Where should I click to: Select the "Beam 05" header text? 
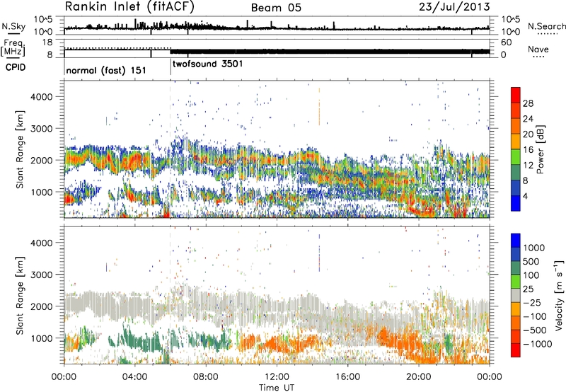(x=276, y=8)
